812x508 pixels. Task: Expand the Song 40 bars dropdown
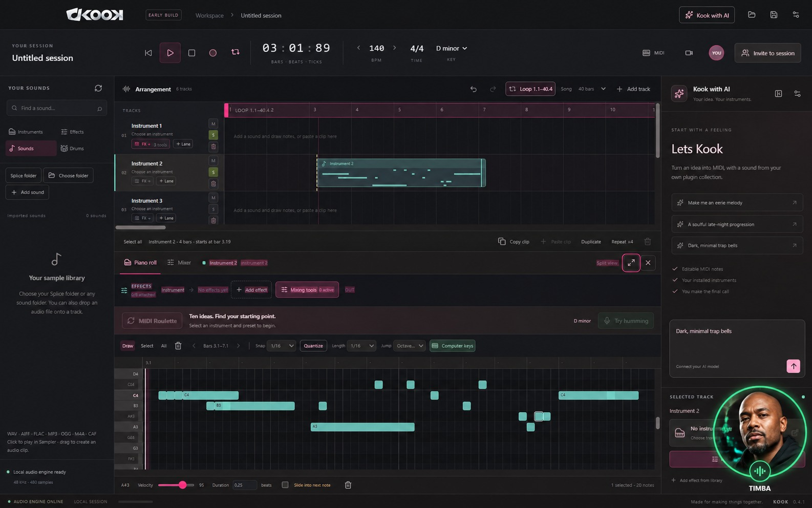(591, 89)
